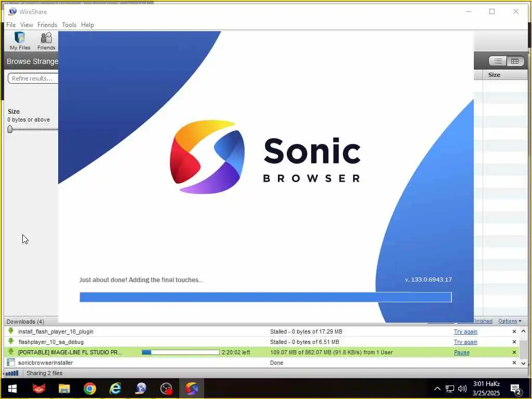Click Sharing 2 files status text
This screenshot has height=399, width=532.
pos(45,373)
